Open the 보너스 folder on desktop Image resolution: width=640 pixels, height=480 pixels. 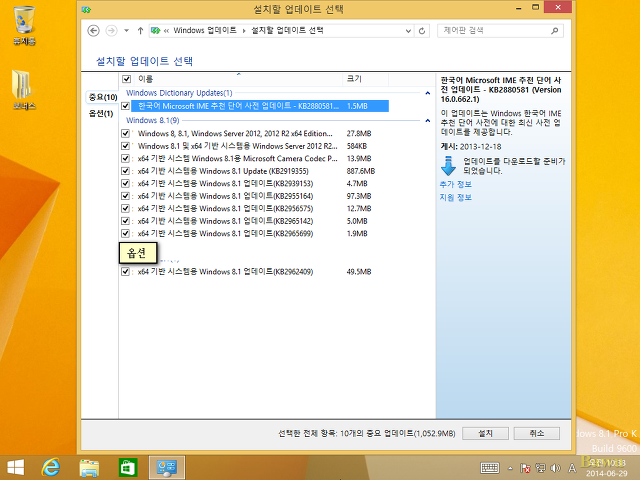pyautogui.click(x=24, y=90)
